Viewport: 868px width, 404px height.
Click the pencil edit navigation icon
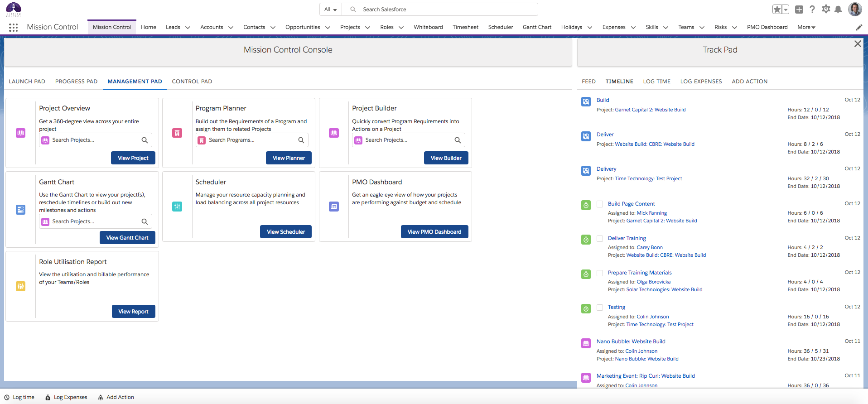[x=858, y=27]
